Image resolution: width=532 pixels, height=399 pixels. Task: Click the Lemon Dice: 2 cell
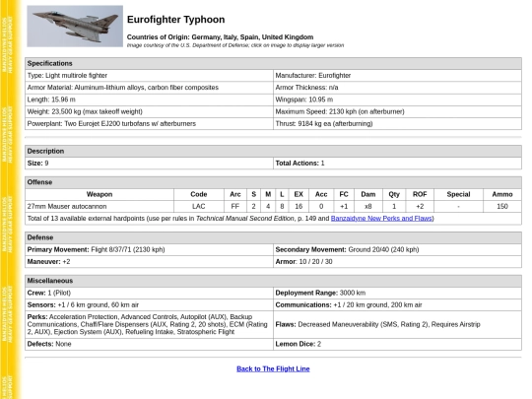click(x=397, y=344)
